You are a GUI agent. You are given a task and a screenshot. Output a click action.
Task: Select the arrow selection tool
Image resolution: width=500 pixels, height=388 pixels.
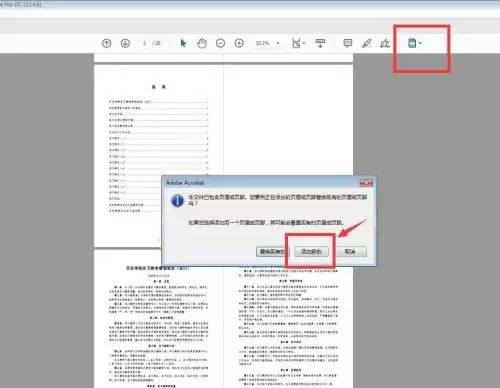183,43
